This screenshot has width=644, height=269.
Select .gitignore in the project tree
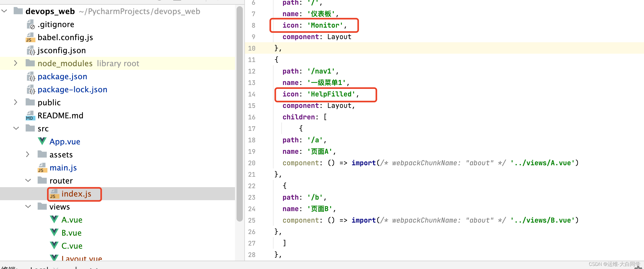[x=56, y=24]
